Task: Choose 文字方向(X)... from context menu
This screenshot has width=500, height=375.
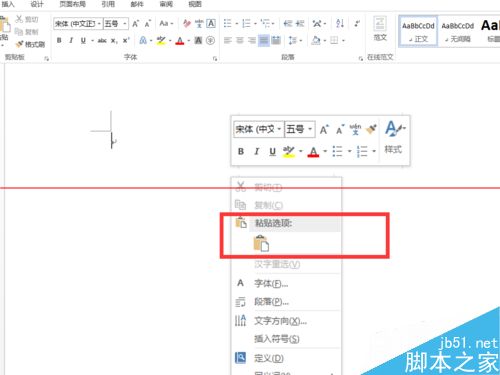Action: click(x=286, y=321)
